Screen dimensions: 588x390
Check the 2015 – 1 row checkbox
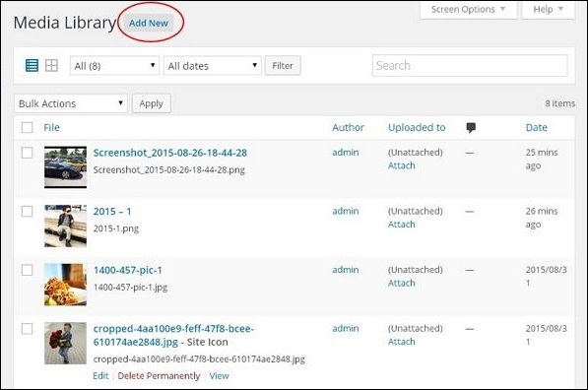(27, 211)
